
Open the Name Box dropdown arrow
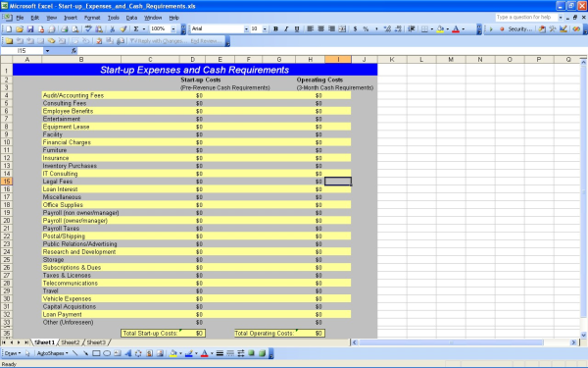pyautogui.click(x=47, y=51)
